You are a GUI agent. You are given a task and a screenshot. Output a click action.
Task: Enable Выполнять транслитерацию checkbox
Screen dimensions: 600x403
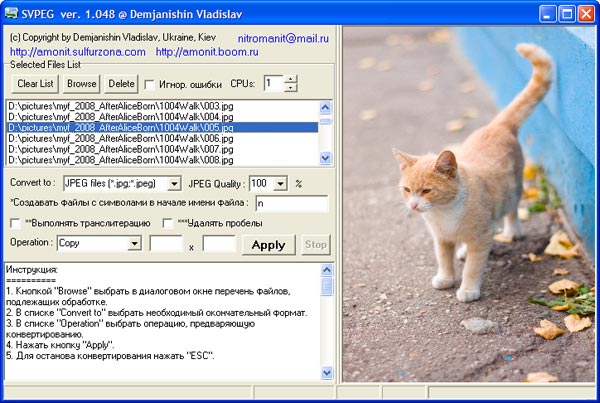click(15, 223)
